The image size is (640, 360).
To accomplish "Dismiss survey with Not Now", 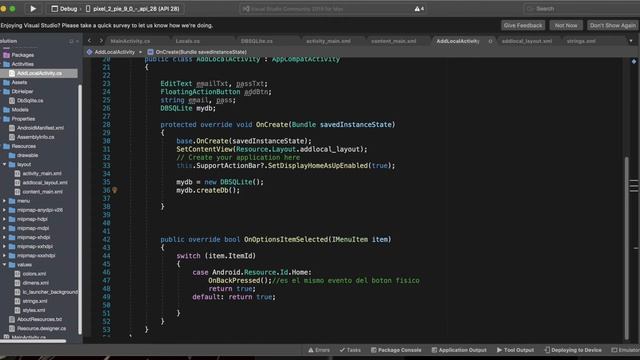I will (x=566, y=25).
